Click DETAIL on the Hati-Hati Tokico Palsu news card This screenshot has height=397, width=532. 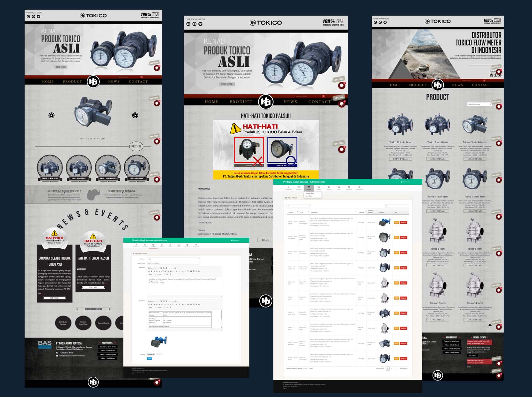tap(93, 287)
